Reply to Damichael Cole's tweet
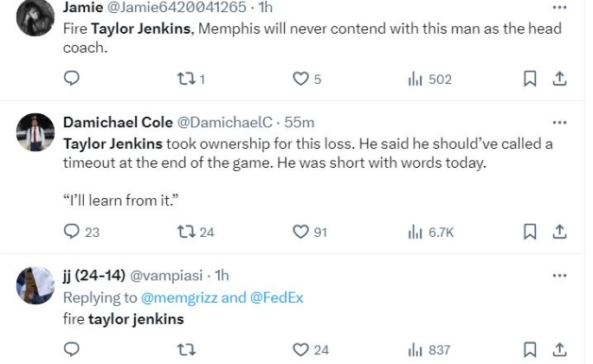The width and height of the screenshot is (593, 364). [x=72, y=232]
